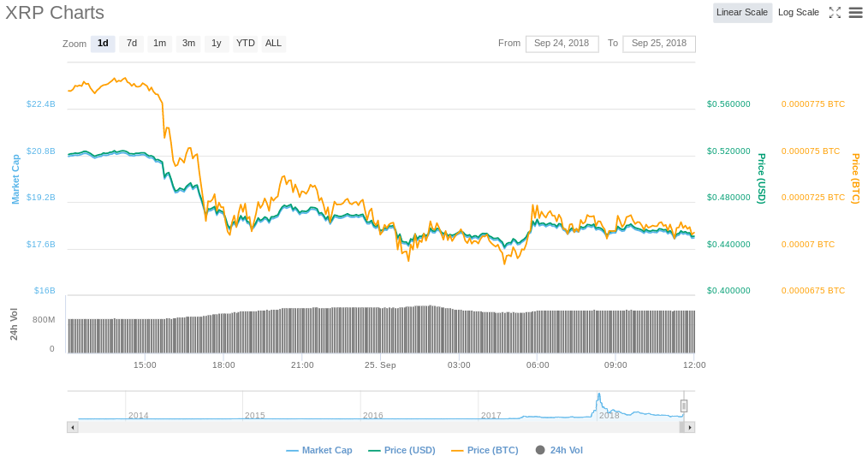
Task: Edit the From date field Sep 24, 2018
Action: (x=562, y=44)
